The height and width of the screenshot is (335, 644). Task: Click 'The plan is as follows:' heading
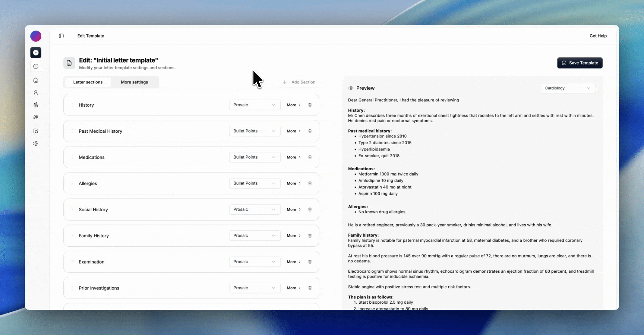371,297
